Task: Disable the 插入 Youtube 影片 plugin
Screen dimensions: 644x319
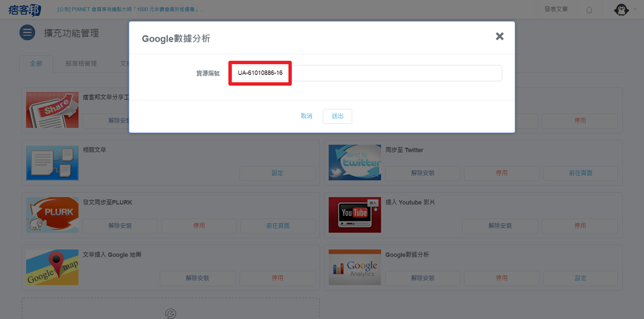Action: (580, 226)
